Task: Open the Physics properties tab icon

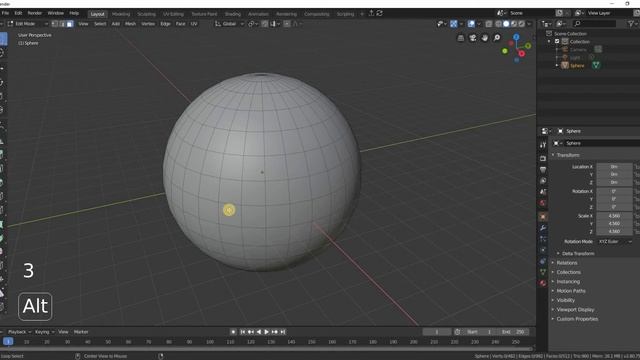Action: coord(543,250)
